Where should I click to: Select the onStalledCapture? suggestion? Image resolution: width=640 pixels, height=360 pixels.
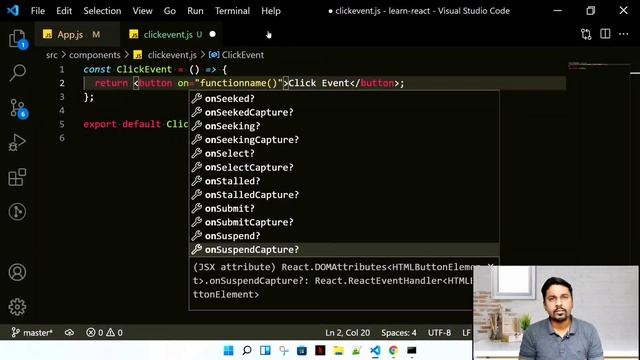pos(344,195)
